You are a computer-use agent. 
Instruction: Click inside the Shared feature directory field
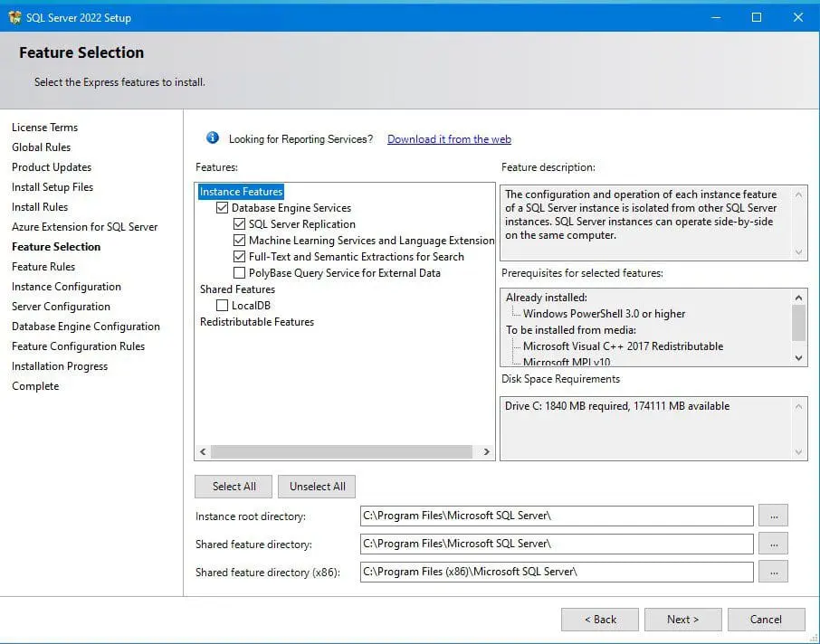point(556,544)
